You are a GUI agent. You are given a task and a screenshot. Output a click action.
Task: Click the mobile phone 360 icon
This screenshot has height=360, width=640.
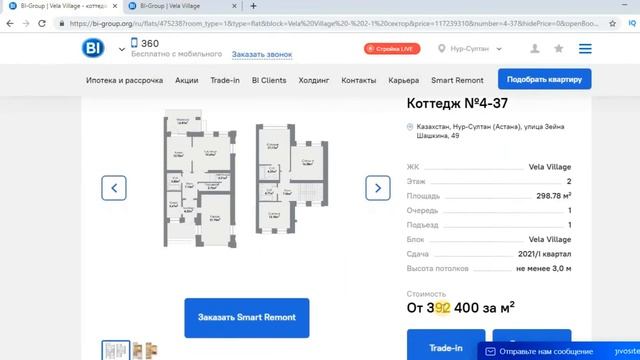[134, 43]
